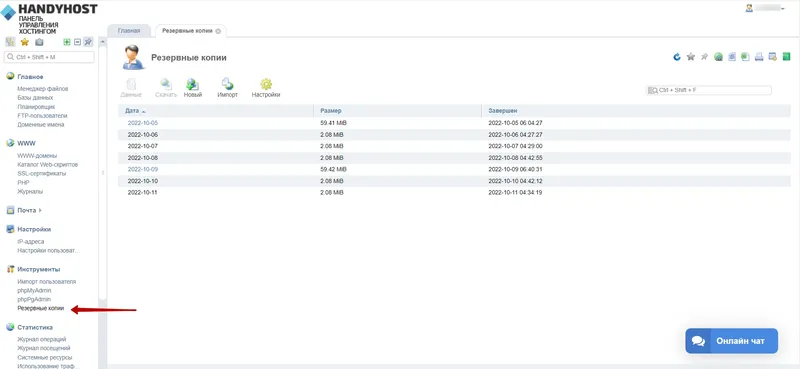Open Планировщик
This screenshot has height=369, width=800.
click(x=35, y=107)
